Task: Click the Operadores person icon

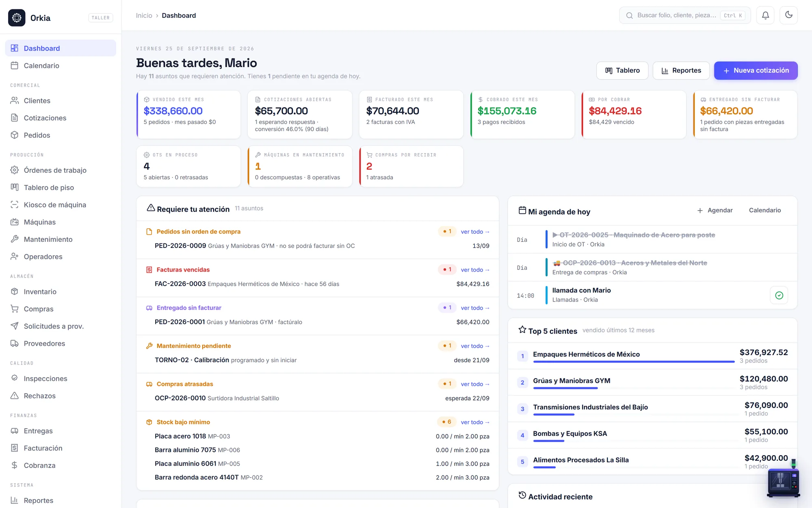Action: (x=15, y=256)
